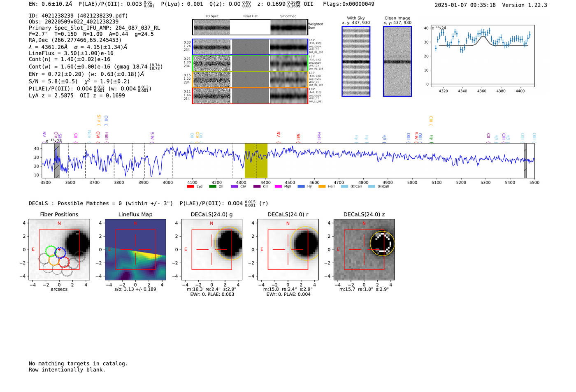This screenshot has height=392, width=576.
Task: Click the green fiber circle in Fiber Positions
Action: tap(51, 252)
